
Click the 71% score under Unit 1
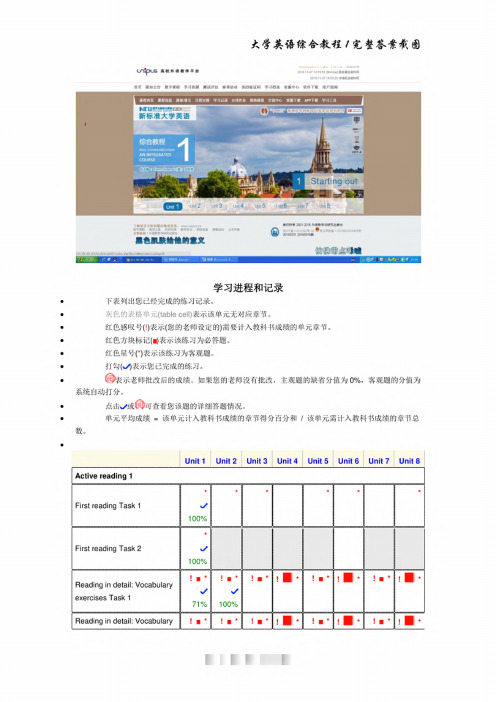pyautogui.click(x=200, y=604)
